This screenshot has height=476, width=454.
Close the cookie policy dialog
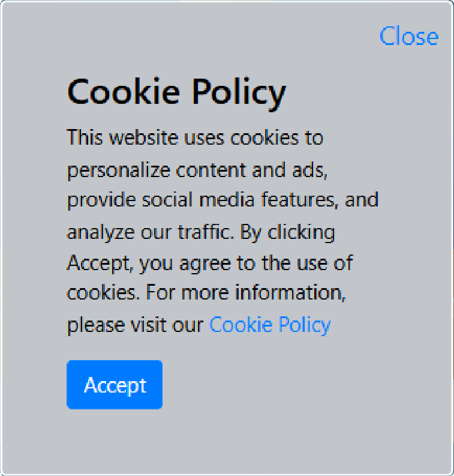408,37
